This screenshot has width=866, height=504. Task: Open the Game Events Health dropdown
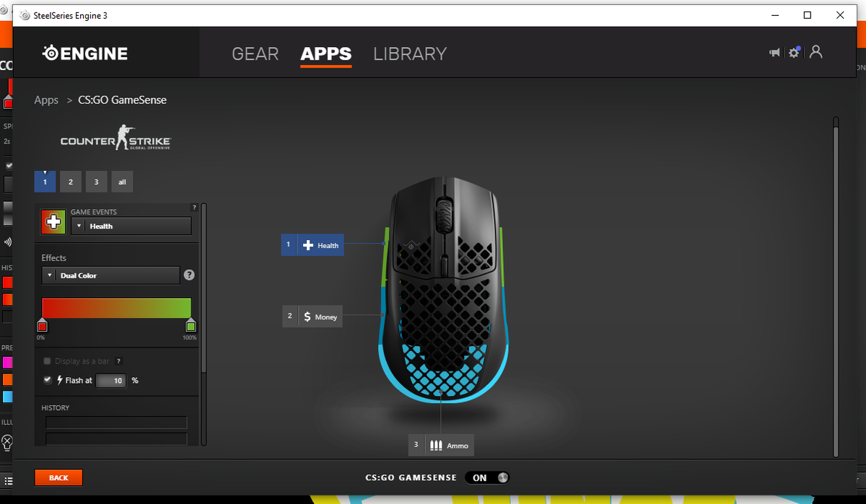pyautogui.click(x=131, y=226)
